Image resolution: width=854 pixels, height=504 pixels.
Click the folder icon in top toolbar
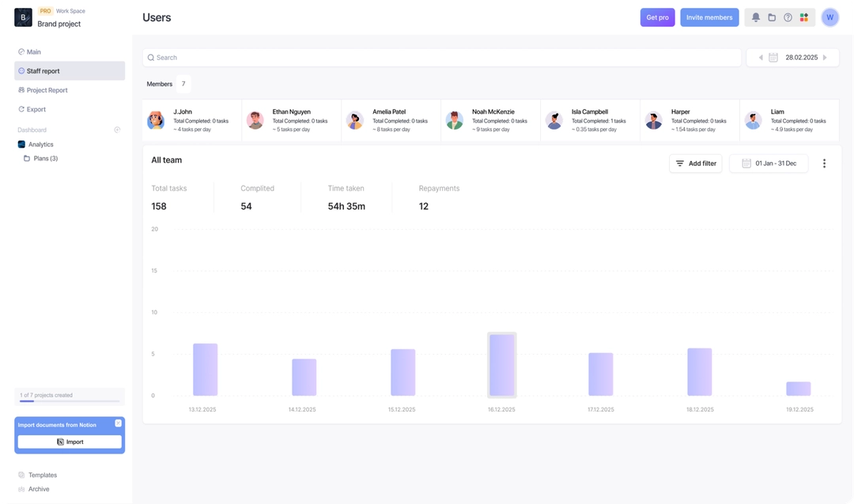772,17
